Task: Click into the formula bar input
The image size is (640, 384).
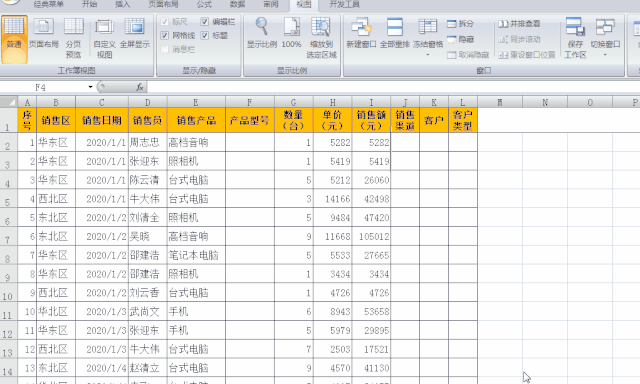Action: pyautogui.click(x=392, y=87)
